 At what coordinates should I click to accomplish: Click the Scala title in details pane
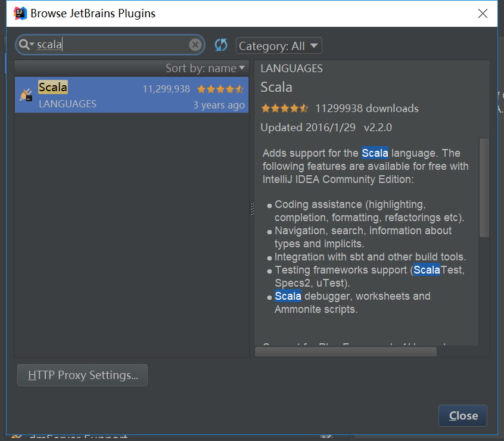[276, 87]
